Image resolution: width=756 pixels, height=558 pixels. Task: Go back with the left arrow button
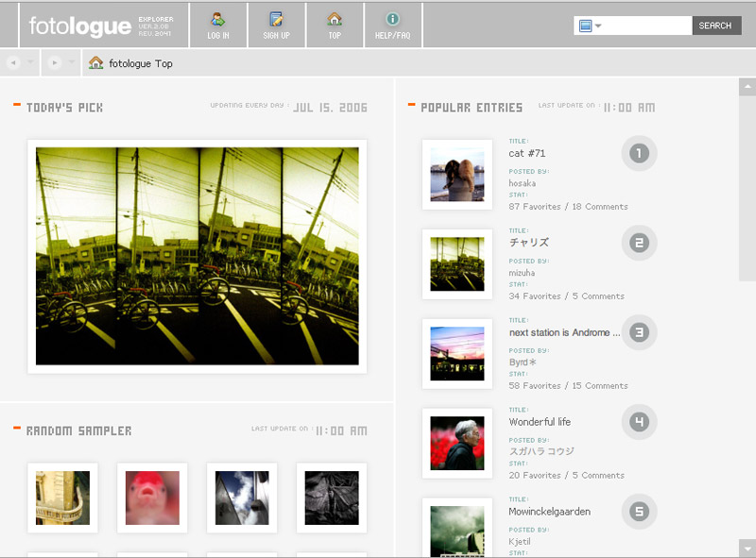[13, 62]
